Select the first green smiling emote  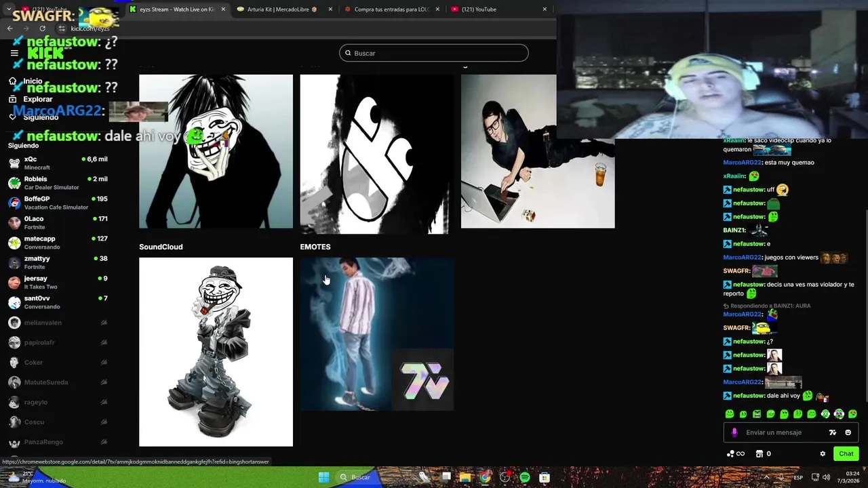coord(730,414)
